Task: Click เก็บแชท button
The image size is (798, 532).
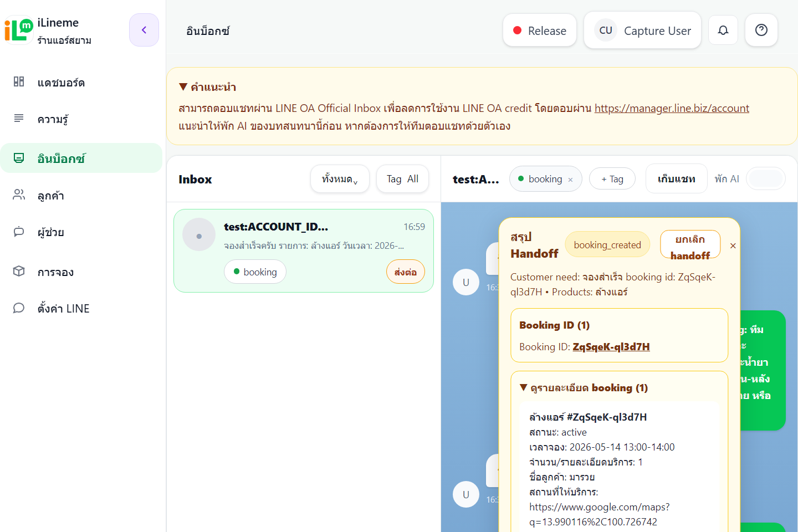Action: [x=676, y=178]
